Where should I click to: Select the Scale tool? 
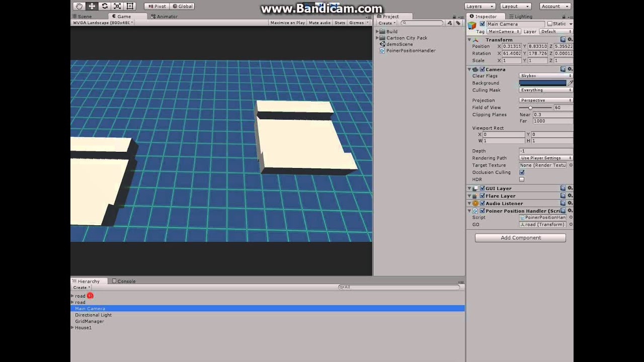[117, 6]
